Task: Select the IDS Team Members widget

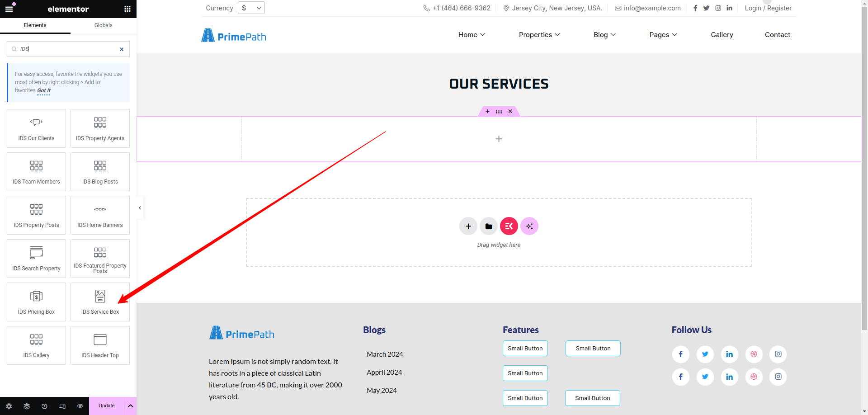Action: [x=36, y=172]
